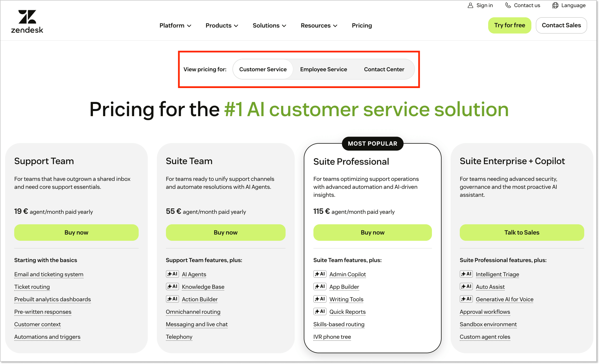Click the AI badge beside AI Agents
The height and width of the screenshot is (364, 599).
pyautogui.click(x=172, y=274)
